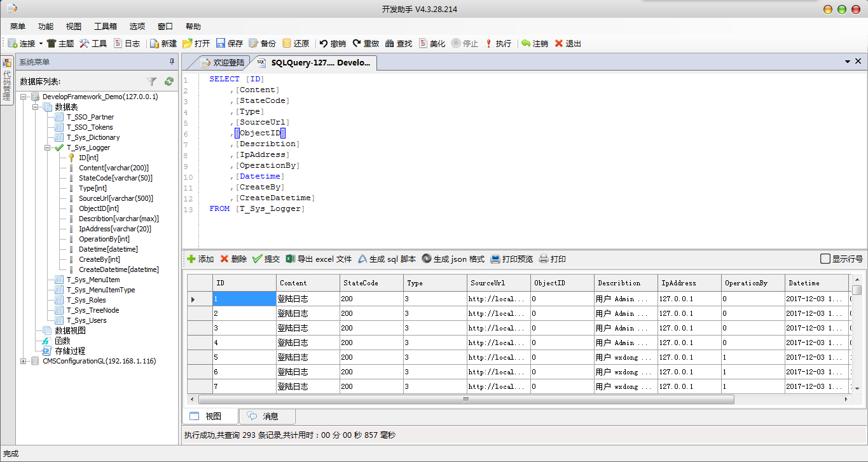Screen dimensions: 868x462
Task: Refresh the database list
Action: [169, 81]
